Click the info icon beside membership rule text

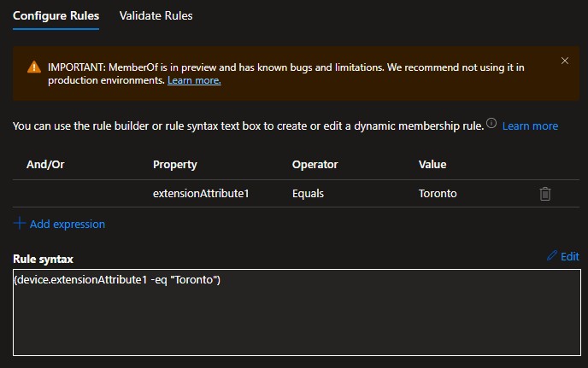[x=491, y=124]
